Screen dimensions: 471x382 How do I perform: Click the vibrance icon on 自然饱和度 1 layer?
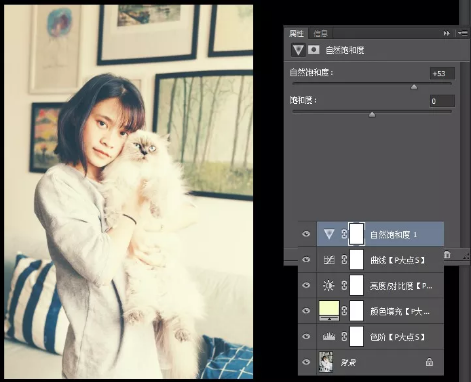329,234
